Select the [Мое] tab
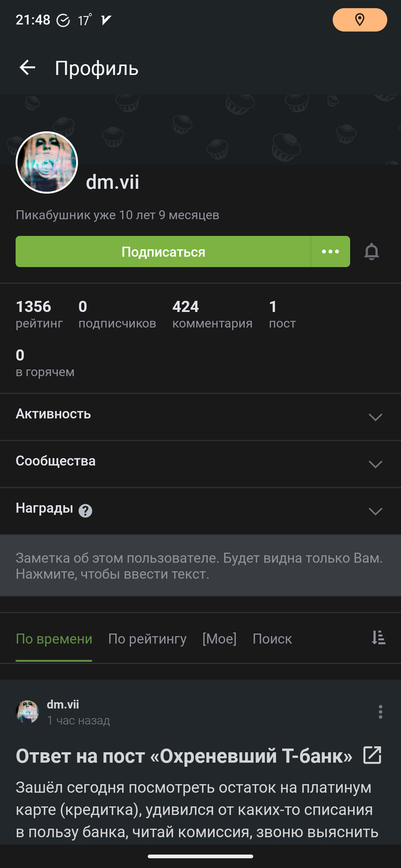Screen dimensions: 401x868 point(219,639)
